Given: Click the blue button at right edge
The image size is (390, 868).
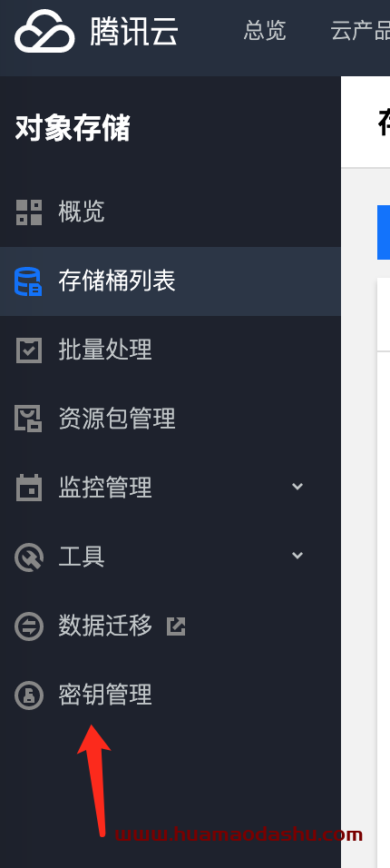Looking at the screenshot, I should click(384, 232).
